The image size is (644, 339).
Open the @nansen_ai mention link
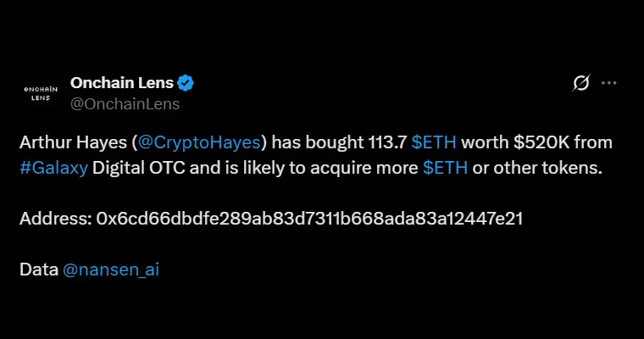click(111, 270)
